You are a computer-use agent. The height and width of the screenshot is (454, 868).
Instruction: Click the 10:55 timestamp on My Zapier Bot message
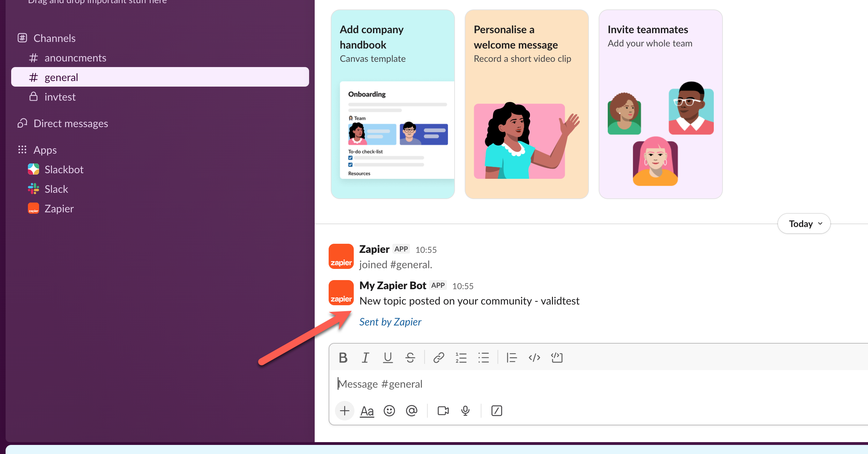click(463, 286)
